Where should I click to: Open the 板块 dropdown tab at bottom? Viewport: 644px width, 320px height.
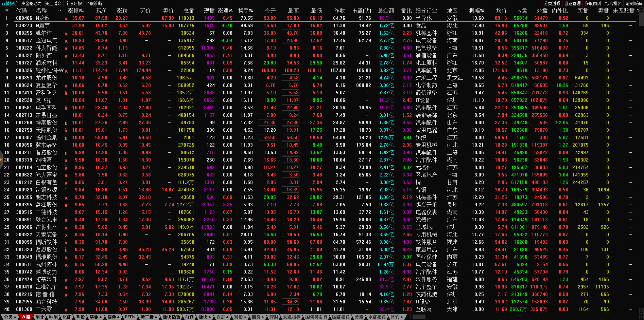pyautogui.click(x=205, y=317)
